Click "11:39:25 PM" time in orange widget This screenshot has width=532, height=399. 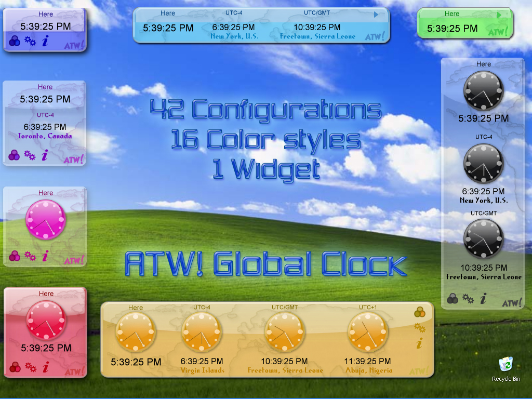tap(367, 361)
